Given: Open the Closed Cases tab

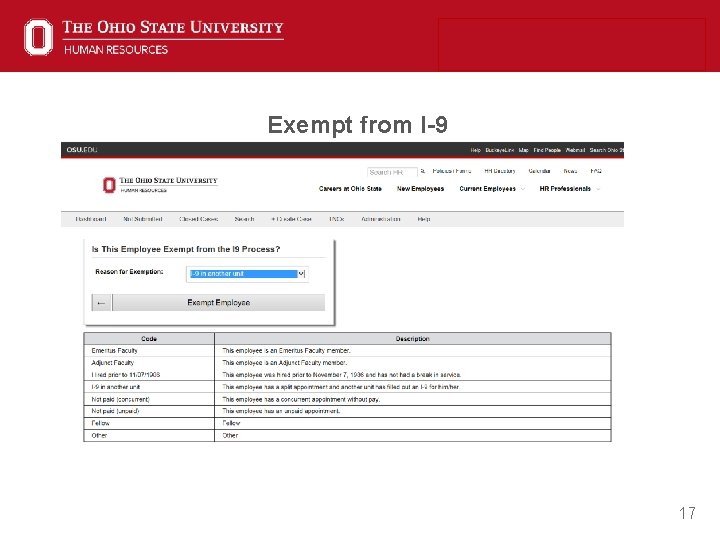Looking at the screenshot, I should 198,219.
